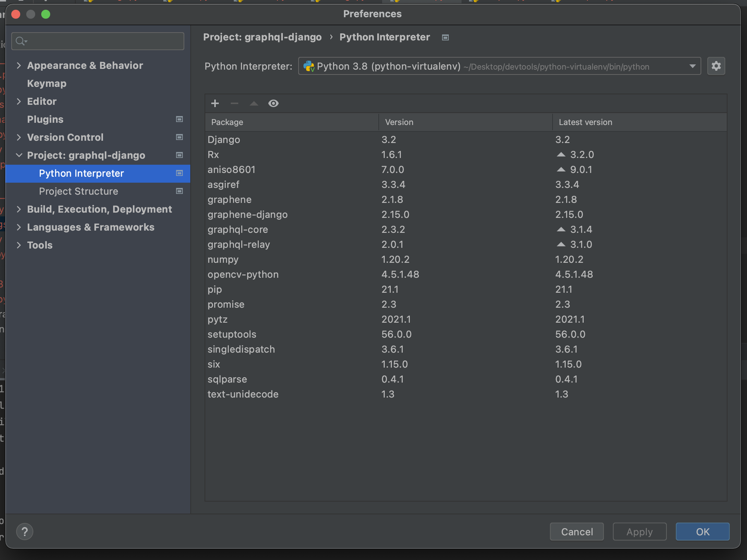747x560 pixels.
Task: Click breadcrumb project icon next to Python Interpreter
Action: pyautogui.click(x=445, y=37)
